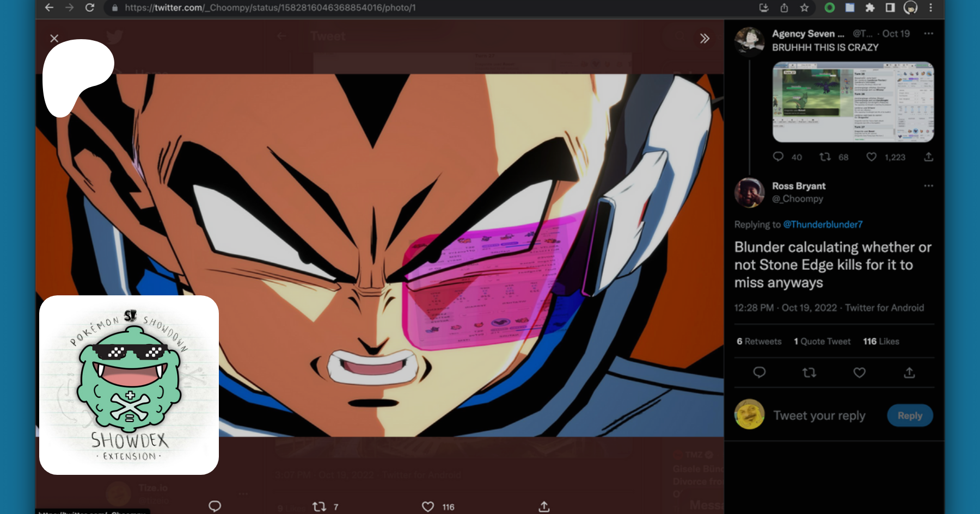
Task: Open the browser extensions puzzle icon
Action: (x=870, y=8)
